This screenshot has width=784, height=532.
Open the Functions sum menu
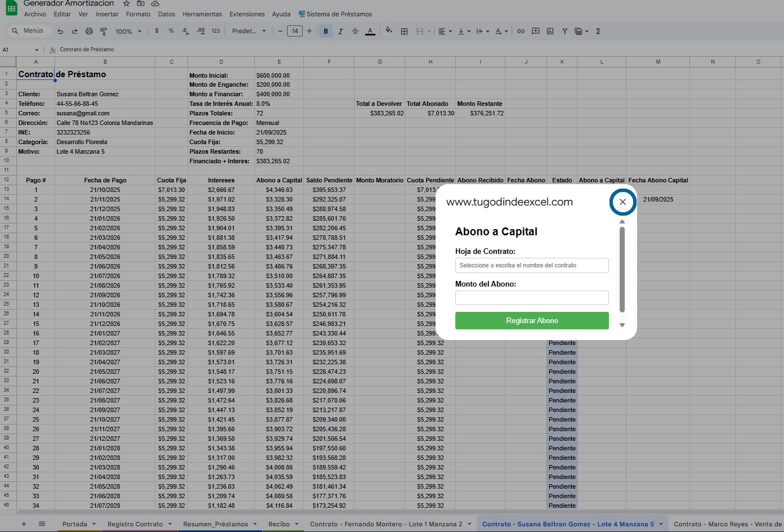coord(597,31)
